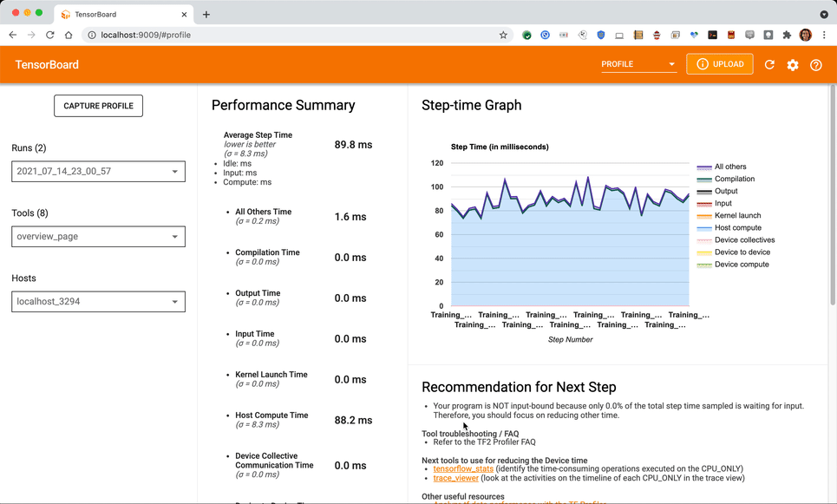The height and width of the screenshot is (504, 837).
Task: Expand the Hosts dropdown localhost_3294
Action: (x=98, y=302)
